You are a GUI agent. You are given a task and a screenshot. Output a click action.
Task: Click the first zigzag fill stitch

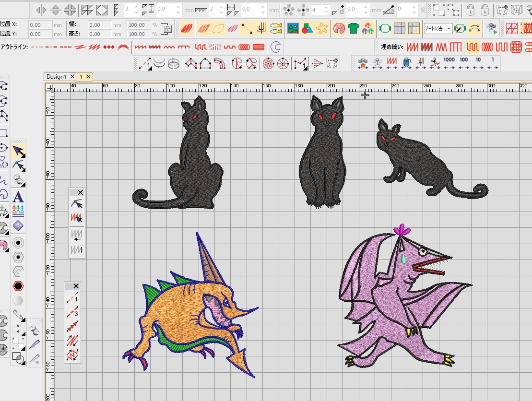[412, 47]
